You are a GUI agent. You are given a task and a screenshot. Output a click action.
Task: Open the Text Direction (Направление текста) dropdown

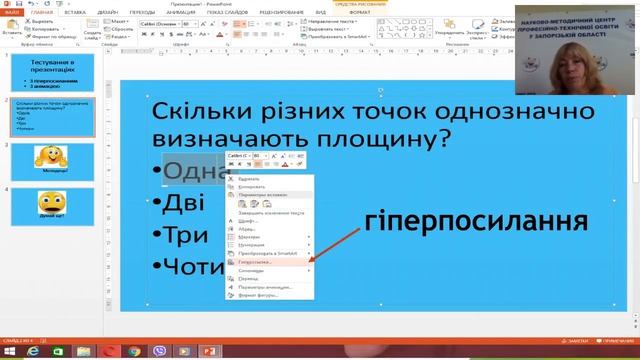[329, 21]
